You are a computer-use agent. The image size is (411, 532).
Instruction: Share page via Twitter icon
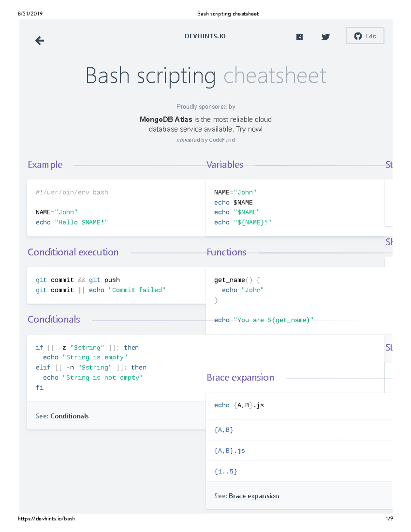325,37
